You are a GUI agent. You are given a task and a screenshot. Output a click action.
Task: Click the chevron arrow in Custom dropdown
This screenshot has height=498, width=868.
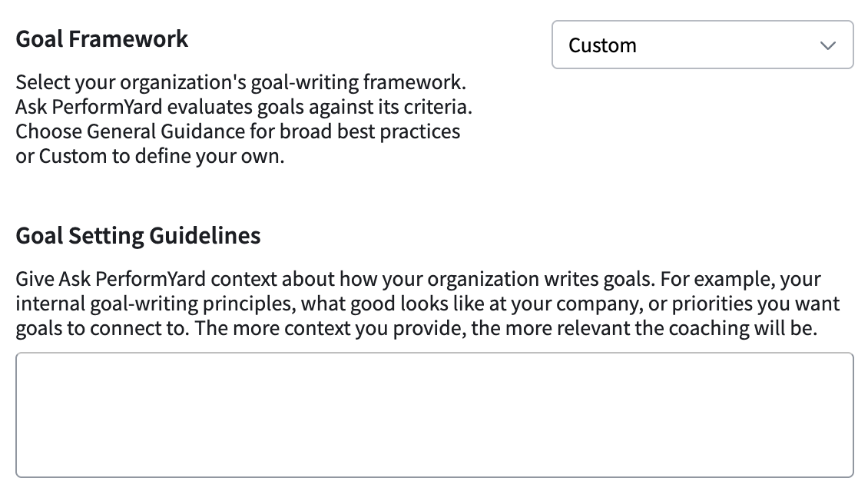coord(827,45)
